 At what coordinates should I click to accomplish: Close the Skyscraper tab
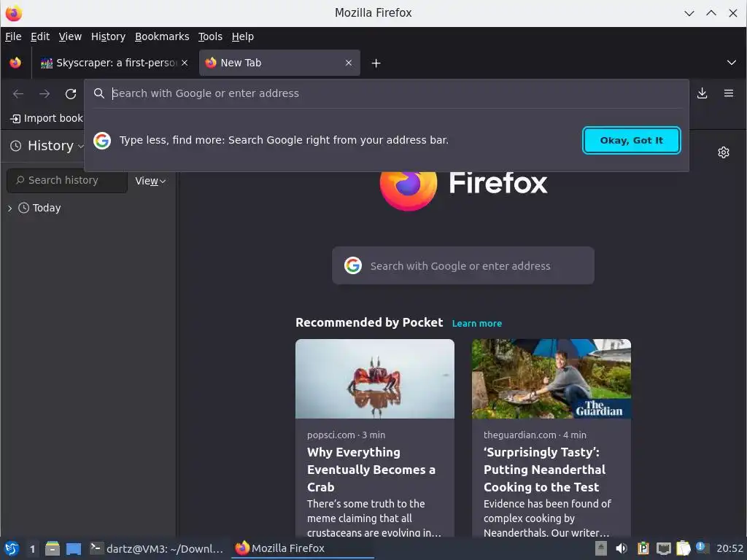(185, 63)
